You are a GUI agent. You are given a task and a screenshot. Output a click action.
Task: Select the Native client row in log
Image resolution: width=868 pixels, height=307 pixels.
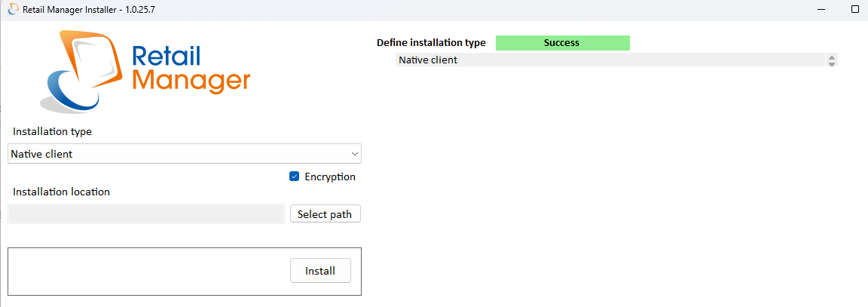point(610,60)
